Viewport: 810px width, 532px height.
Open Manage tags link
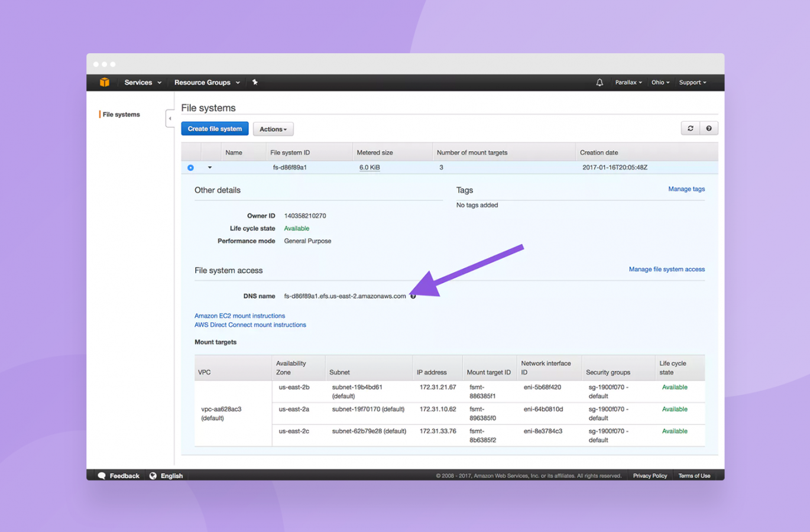(686, 189)
